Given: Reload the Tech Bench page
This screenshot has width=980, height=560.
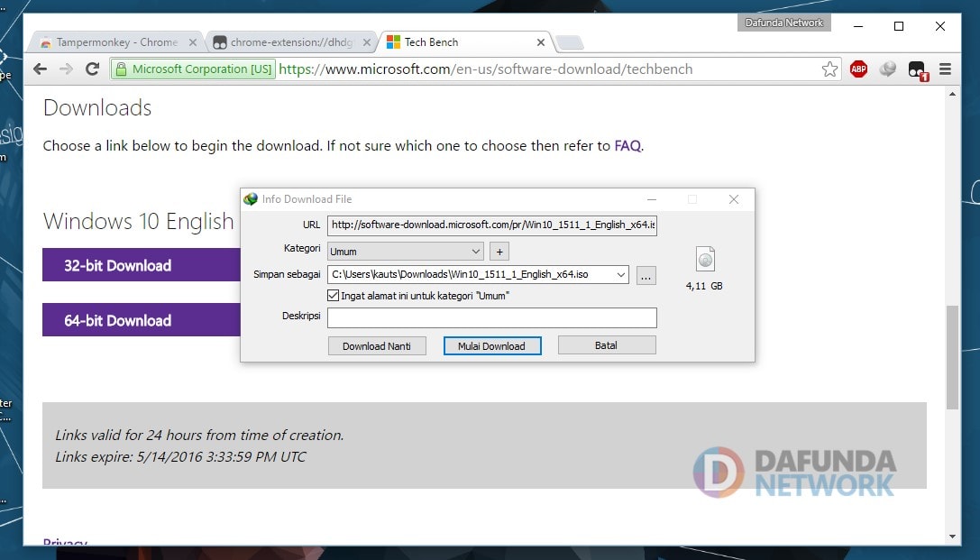Looking at the screenshot, I should pos(91,69).
